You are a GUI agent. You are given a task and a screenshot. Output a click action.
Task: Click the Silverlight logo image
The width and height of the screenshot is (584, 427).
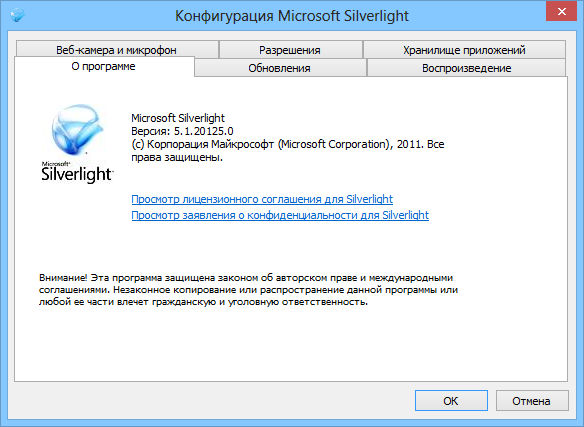click(77, 144)
